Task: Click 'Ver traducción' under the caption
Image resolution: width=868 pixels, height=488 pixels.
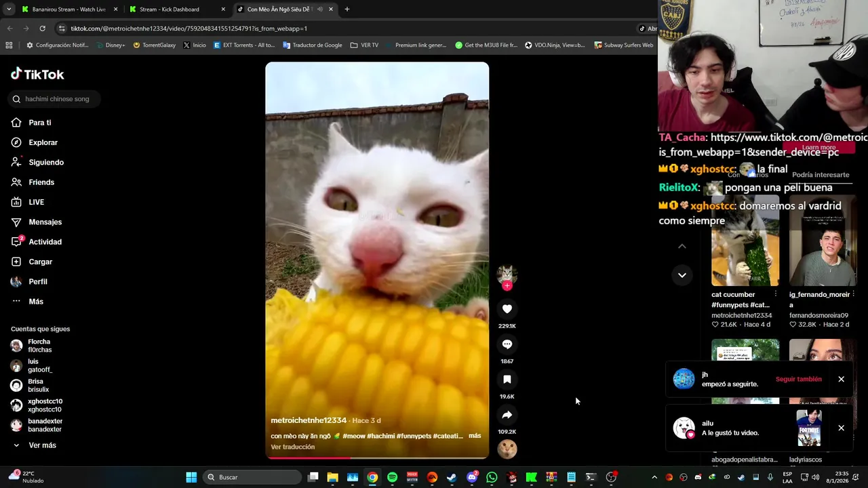Action: pyautogui.click(x=292, y=447)
